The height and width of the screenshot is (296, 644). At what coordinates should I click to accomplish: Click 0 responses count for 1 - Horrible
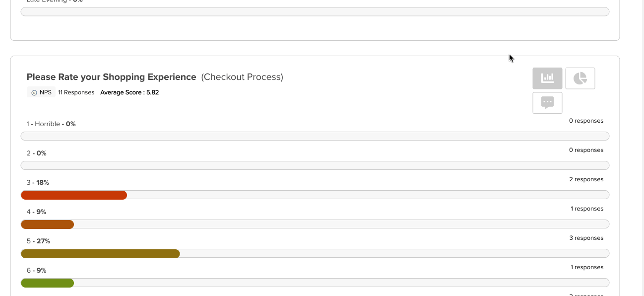click(586, 121)
